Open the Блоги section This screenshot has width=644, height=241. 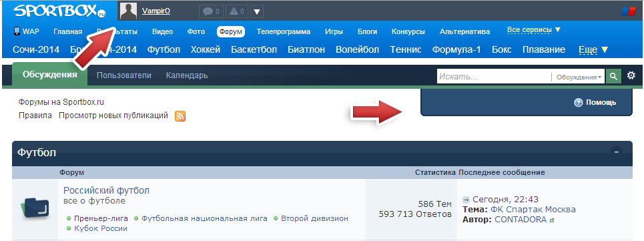367,31
